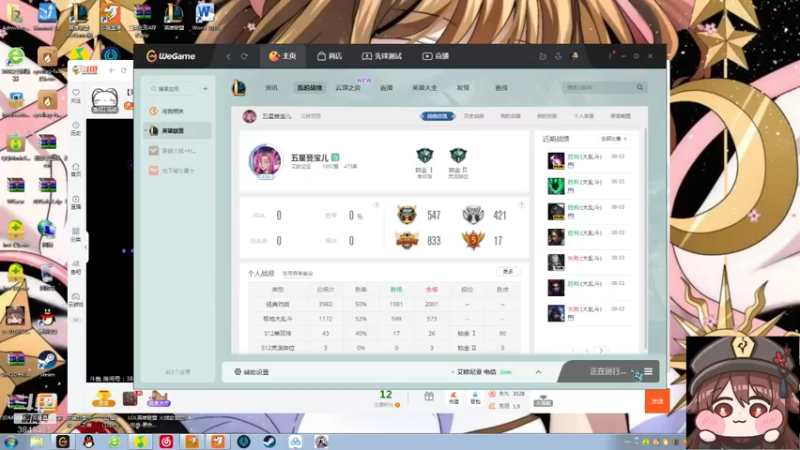Select 地下城与勇士 in the sidebar
Image resolution: width=800 pixels, height=450 pixels.
178,170
